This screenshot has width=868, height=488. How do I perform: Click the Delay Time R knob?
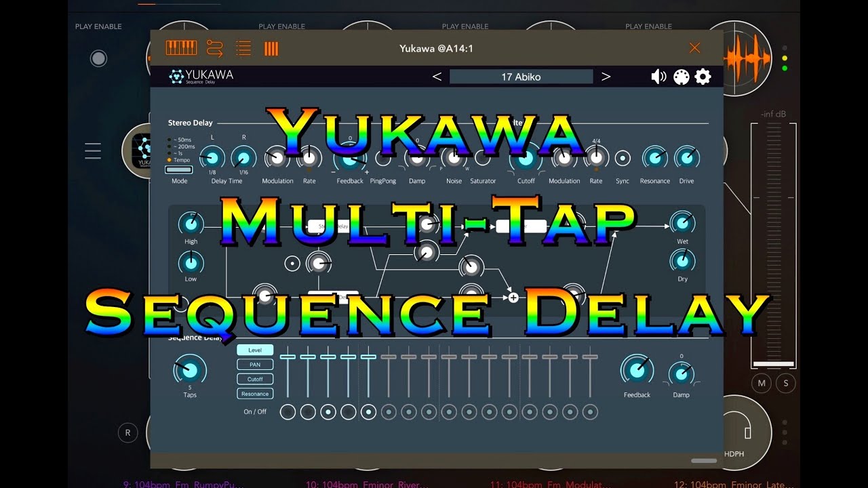(x=243, y=159)
